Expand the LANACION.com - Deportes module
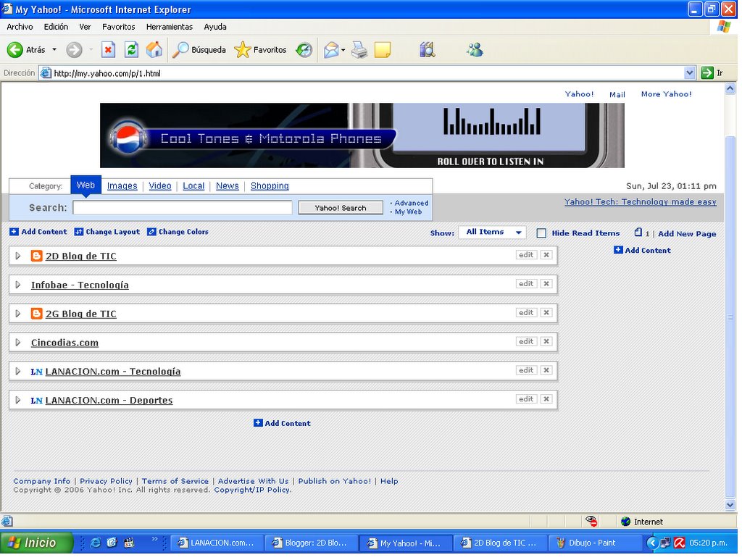The image size is (742, 560). [18, 400]
